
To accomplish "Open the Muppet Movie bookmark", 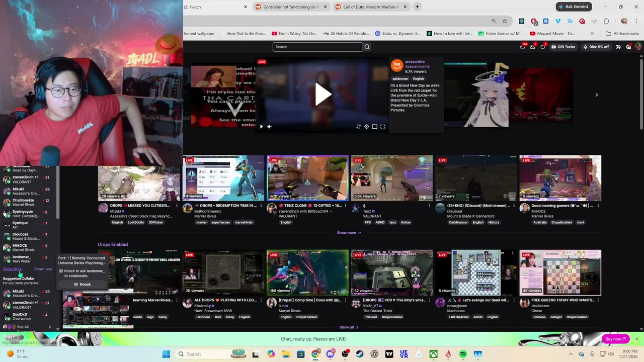I will pyautogui.click(x=552, y=34).
